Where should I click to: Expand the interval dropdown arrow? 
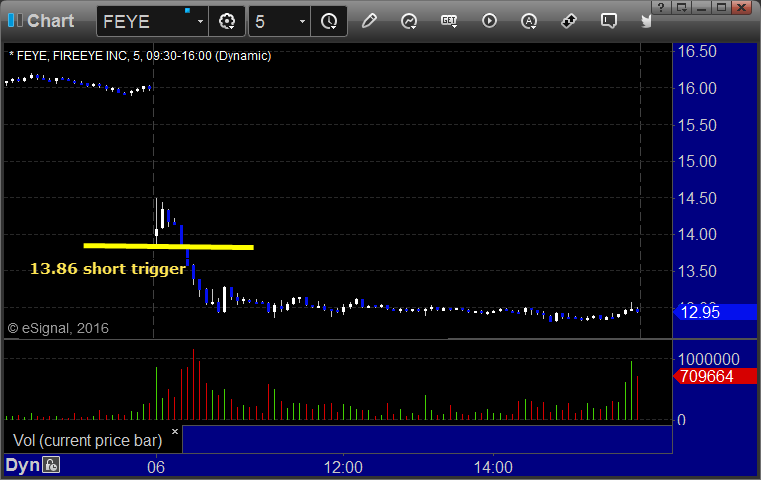(x=302, y=21)
